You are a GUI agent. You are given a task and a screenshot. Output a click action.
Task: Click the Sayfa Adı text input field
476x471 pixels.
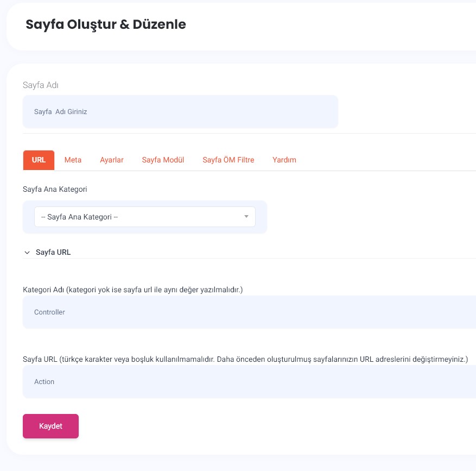pyautogui.click(x=180, y=111)
